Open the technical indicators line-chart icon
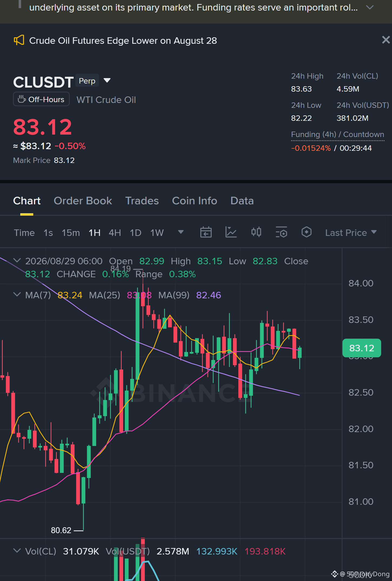Viewport: 392px width, 581px height. click(x=231, y=232)
